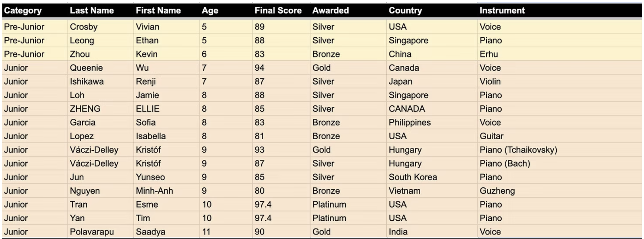Select the Guzheng instrument cell
Image resolution: width=644 pixels, height=239 pixels.
pos(497,191)
